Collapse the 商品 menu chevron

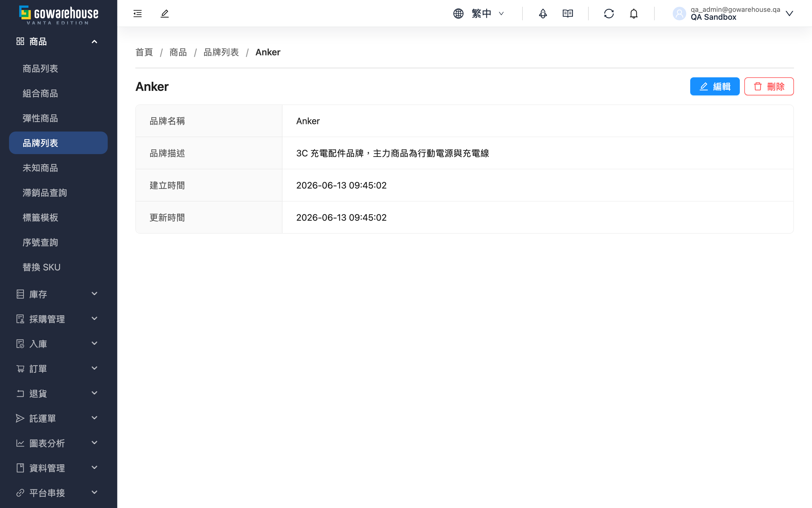tap(95, 41)
